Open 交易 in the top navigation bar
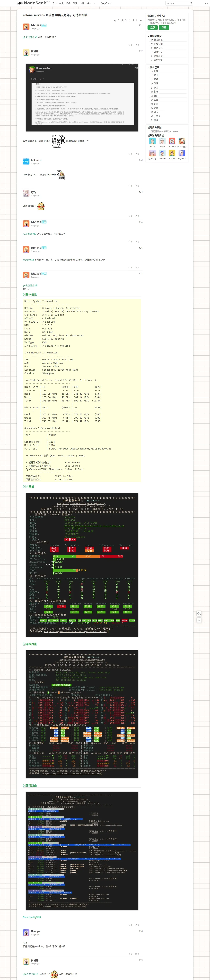Viewport: 210px width, 980px height. click(x=82, y=3)
